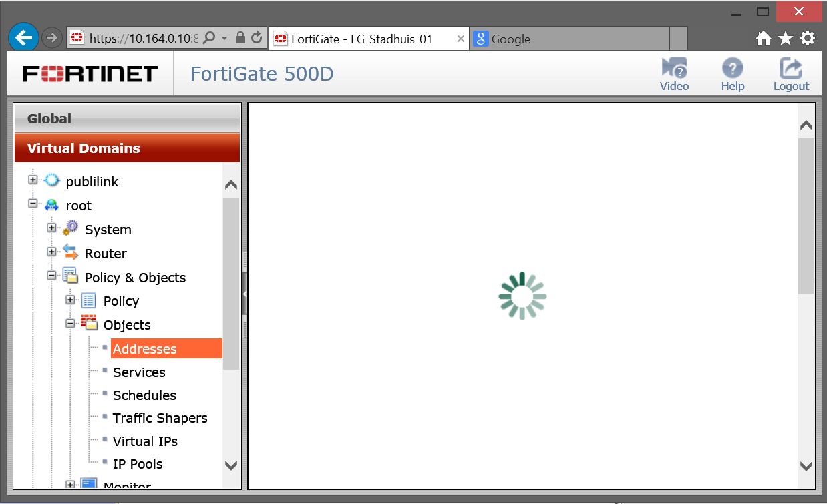Collapse the Policy & Objects node
The height and width of the screenshot is (504, 827).
[51, 275]
